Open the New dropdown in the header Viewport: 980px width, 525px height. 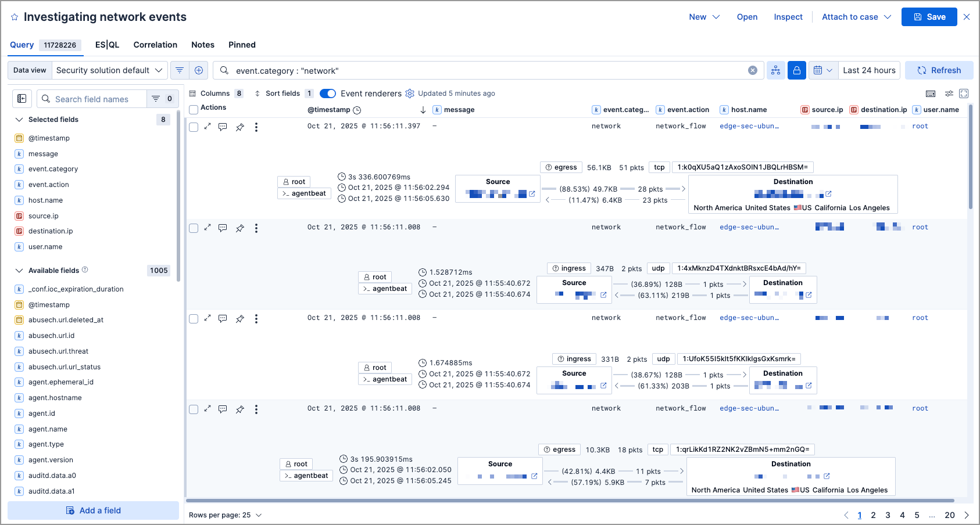[703, 17]
